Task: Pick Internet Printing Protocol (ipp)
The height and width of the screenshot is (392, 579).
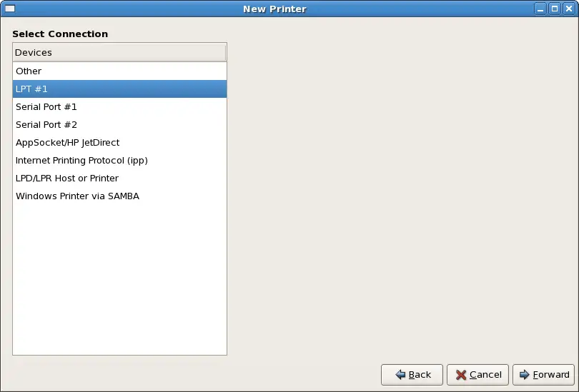Action: tap(81, 161)
